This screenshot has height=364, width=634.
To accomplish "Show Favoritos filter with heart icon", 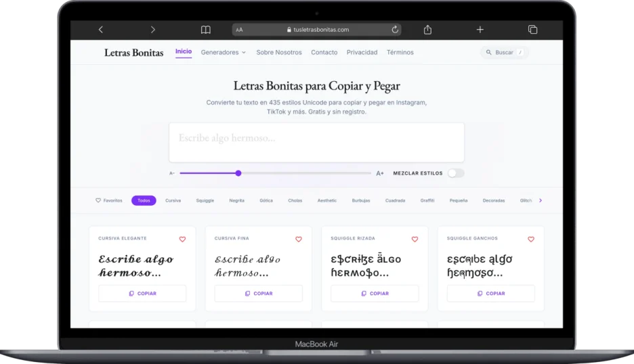I will pyautogui.click(x=109, y=200).
